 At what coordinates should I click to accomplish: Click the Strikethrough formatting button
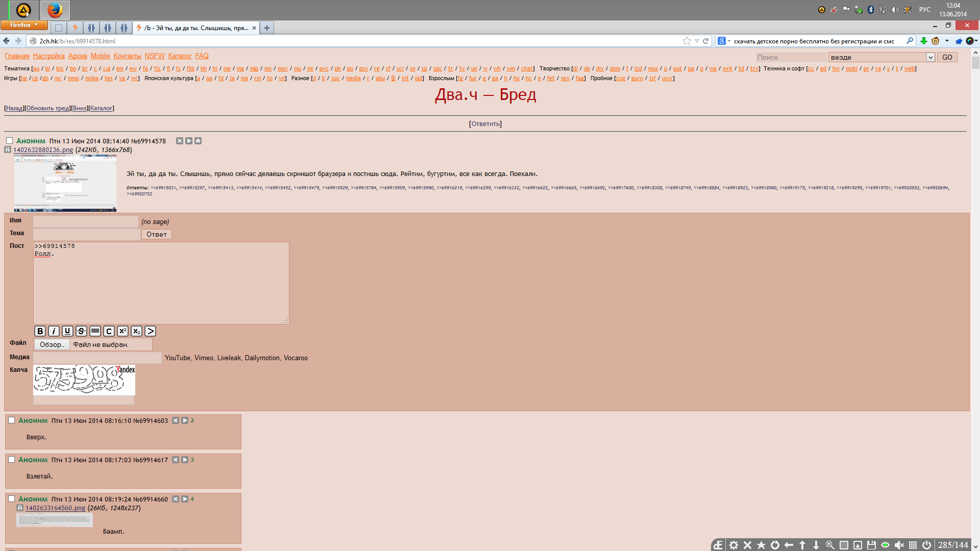click(x=81, y=331)
